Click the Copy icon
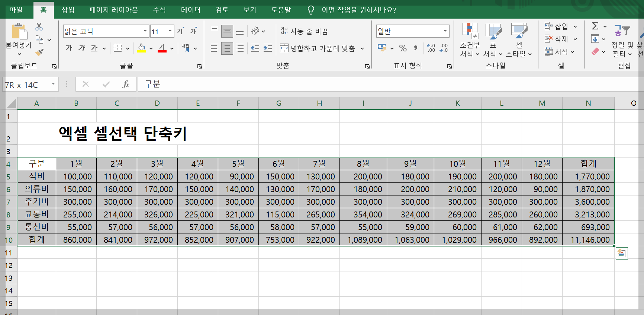Image resolution: width=644 pixels, height=315 pixels. pos(39,39)
